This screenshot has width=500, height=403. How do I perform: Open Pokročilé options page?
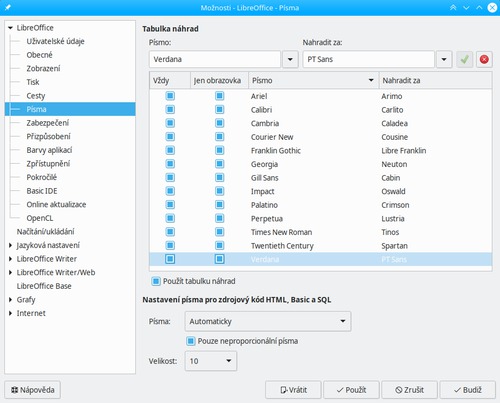point(42,177)
